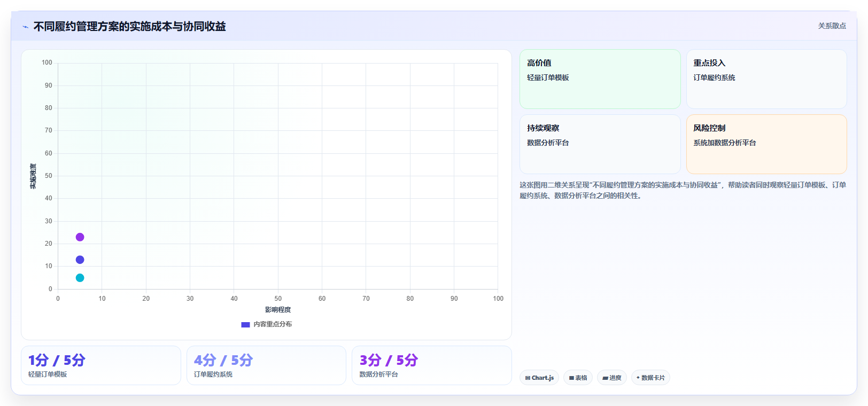Click the purple scatter point near 23
Screen dimensions: 868x406
click(80, 237)
